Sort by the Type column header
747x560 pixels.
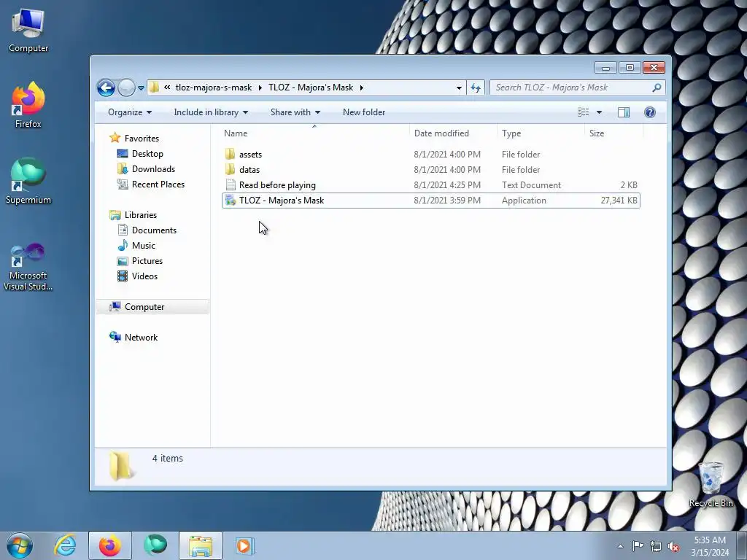tap(541, 133)
